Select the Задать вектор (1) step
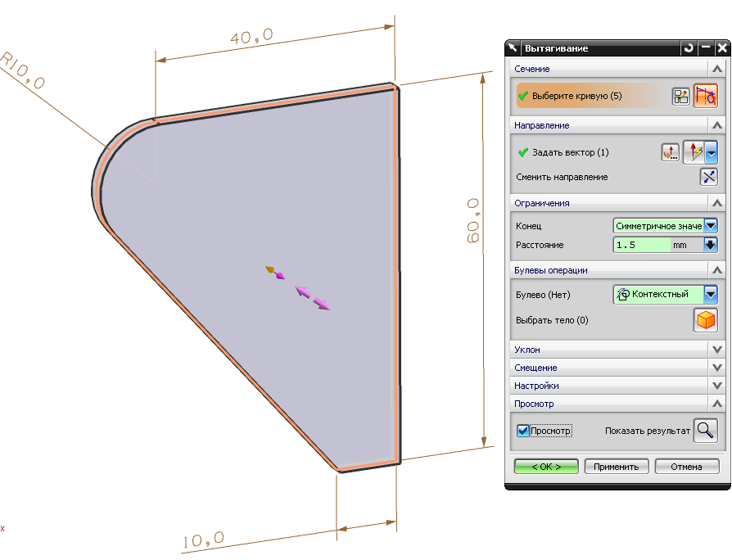Image resolution: width=732 pixels, height=560 pixels. point(571,152)
